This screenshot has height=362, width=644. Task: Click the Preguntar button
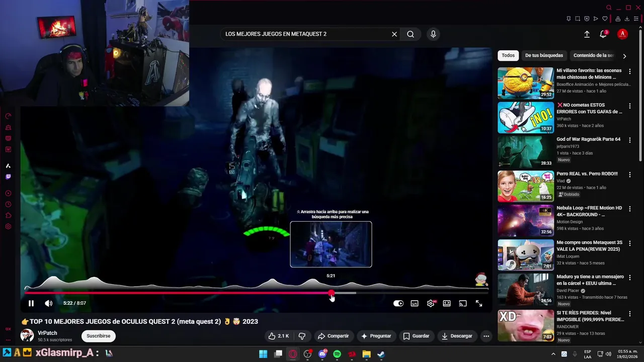coord(376,336)
